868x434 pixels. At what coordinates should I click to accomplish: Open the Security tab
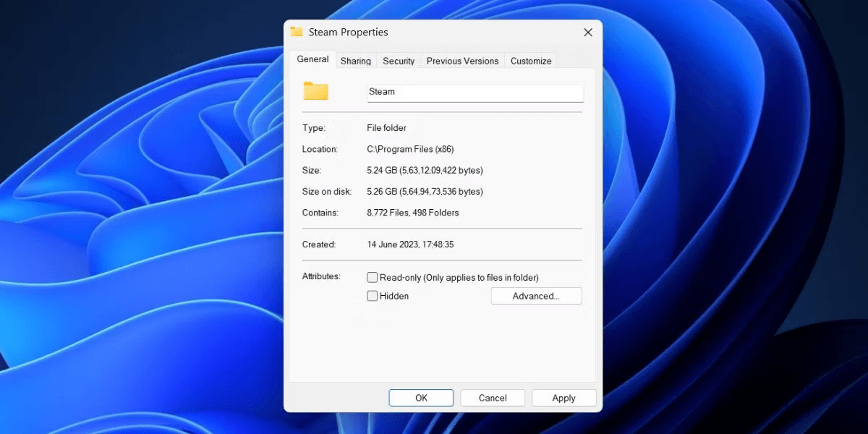tap(399, 61)
